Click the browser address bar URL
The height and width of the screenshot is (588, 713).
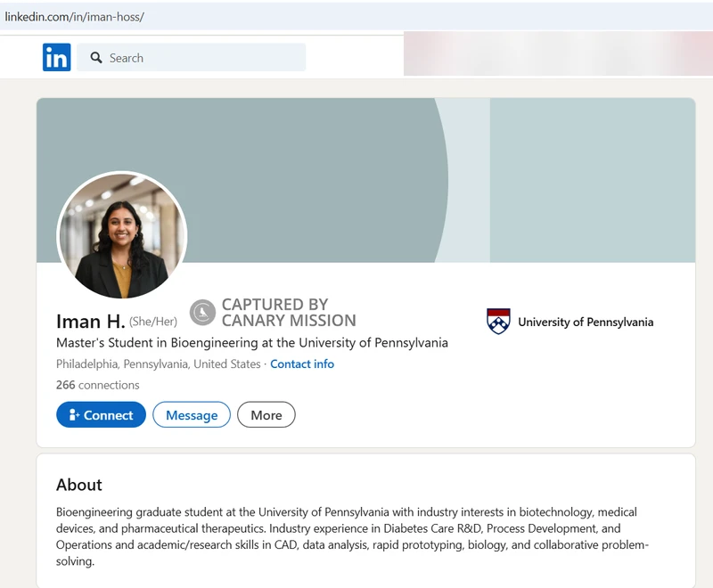coord(74,17)
